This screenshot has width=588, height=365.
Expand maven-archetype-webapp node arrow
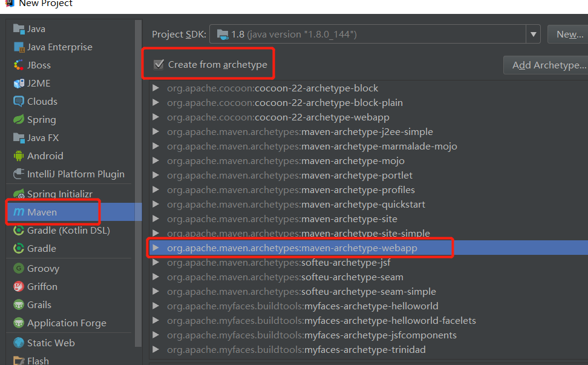[x=155, y=248]
